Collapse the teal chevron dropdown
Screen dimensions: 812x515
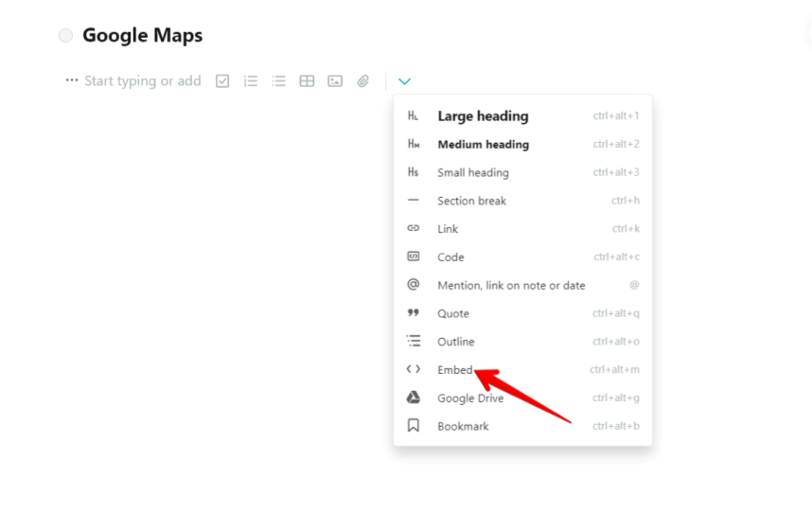pos(404,81)
